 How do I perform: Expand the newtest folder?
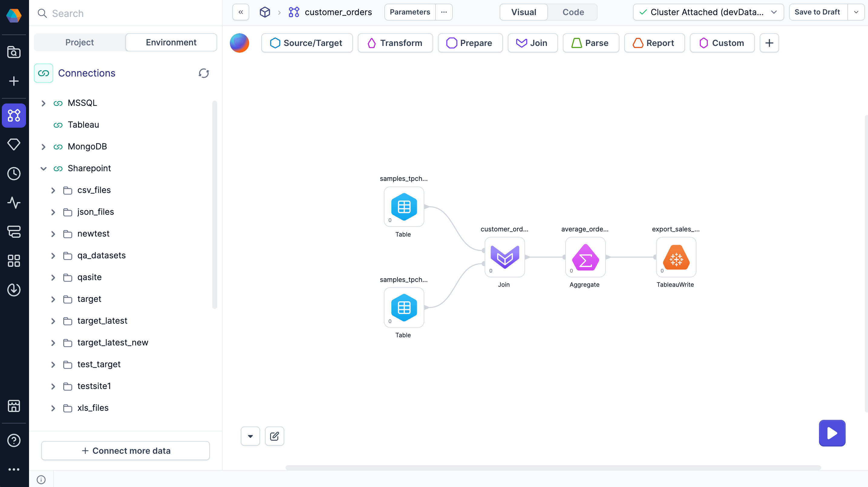point(53,234)
